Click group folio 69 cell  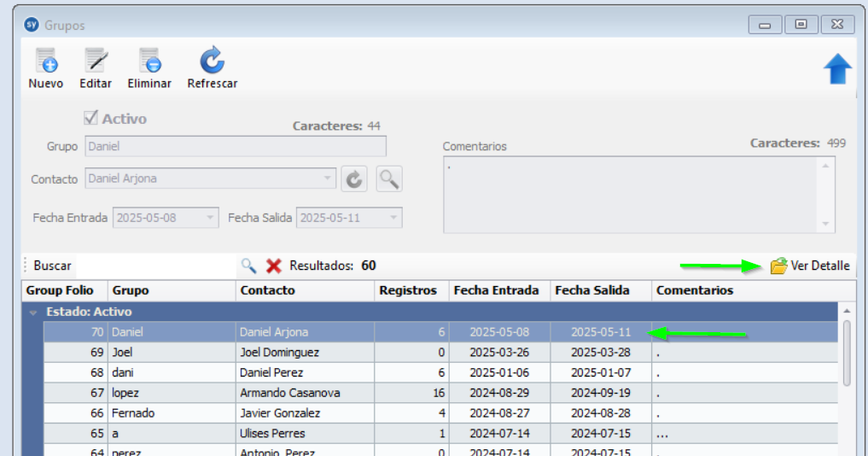tap(76, 353)
